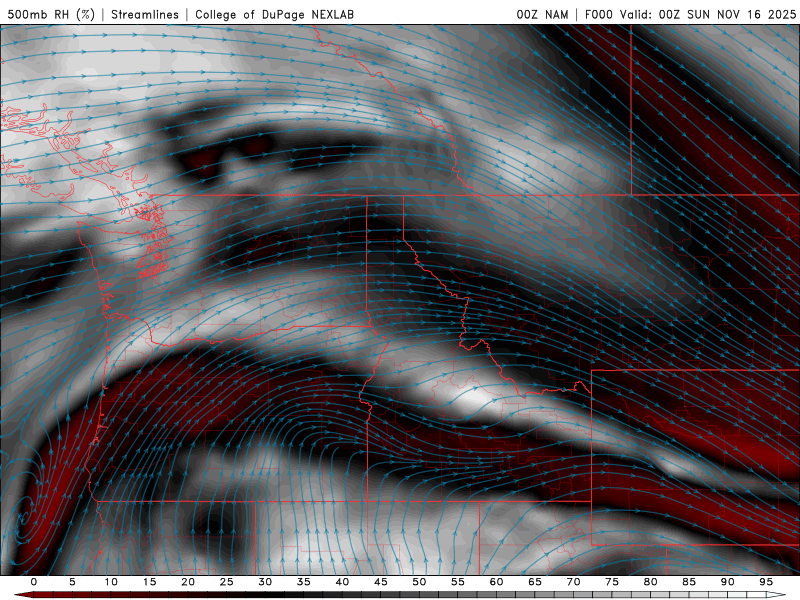Click 'Valid: 00Z SUN NOV 16 2025' text

[x=708, y=14]
